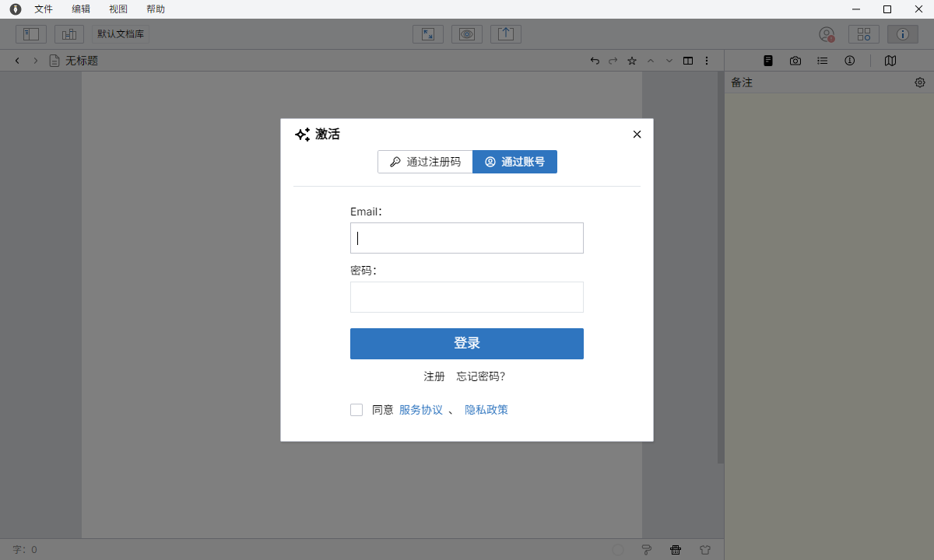Click the 字: 0 word count
This screenshot has height=560, width=934.
(25, 550)
